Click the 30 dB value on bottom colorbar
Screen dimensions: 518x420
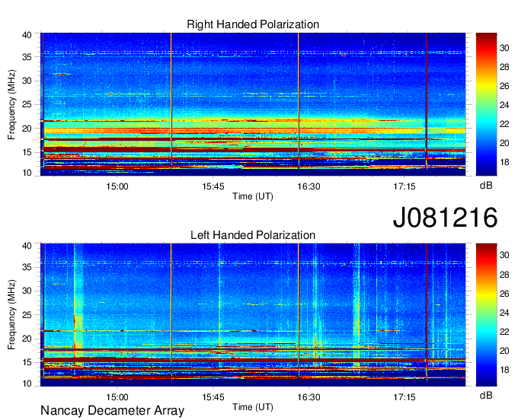504,255
